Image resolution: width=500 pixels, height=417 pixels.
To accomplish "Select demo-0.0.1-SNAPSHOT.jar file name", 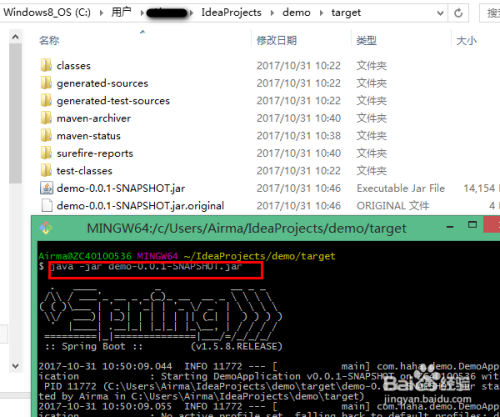I will pos(121,188).
